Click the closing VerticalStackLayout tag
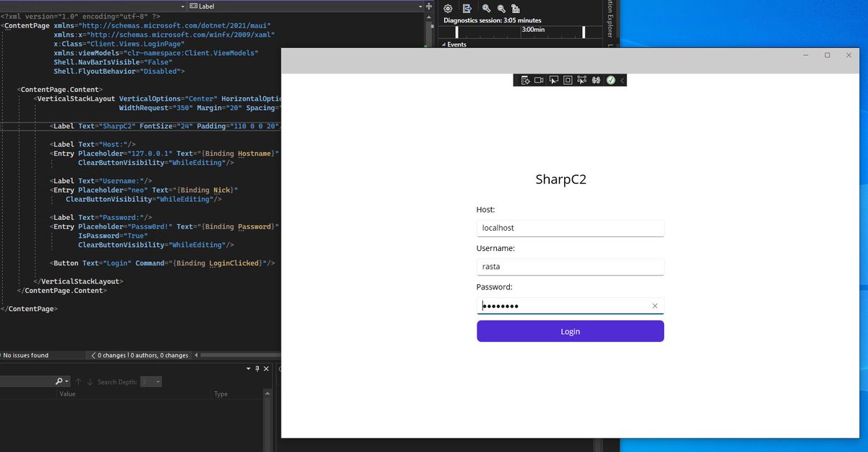This screenshot has width=868, height=452. [x=78, y=281]
